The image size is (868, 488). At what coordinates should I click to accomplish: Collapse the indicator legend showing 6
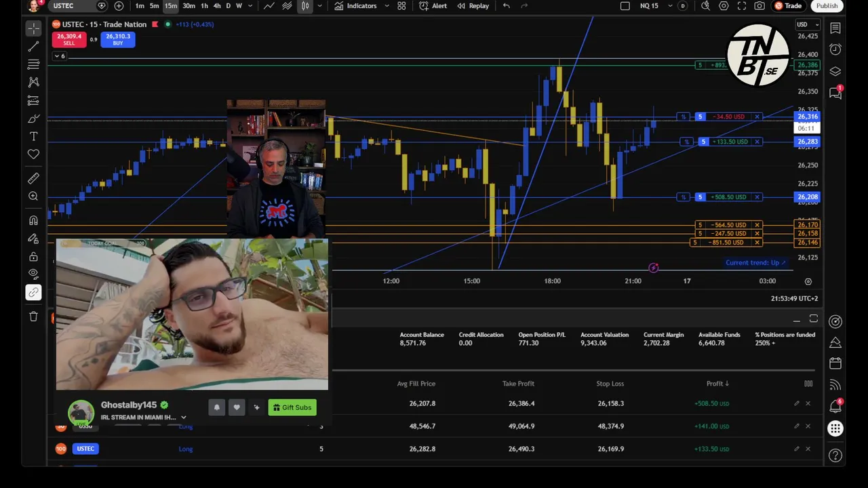60,56
